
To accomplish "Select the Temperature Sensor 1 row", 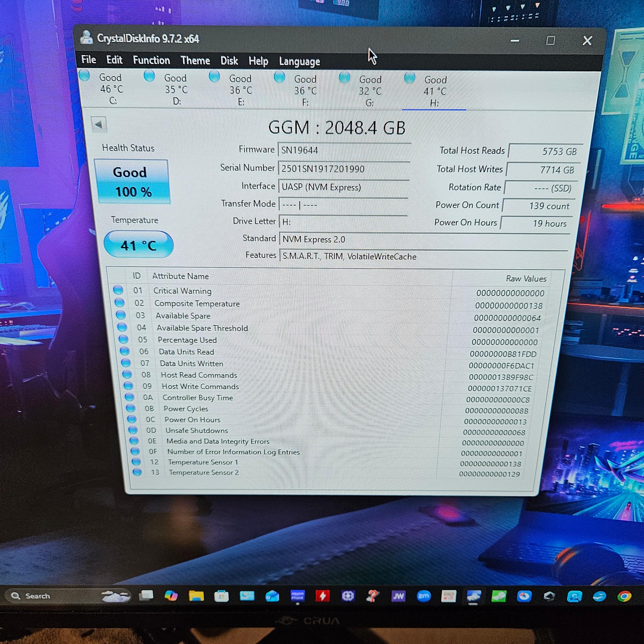I will pyautogui.click(x=328, y=463).
